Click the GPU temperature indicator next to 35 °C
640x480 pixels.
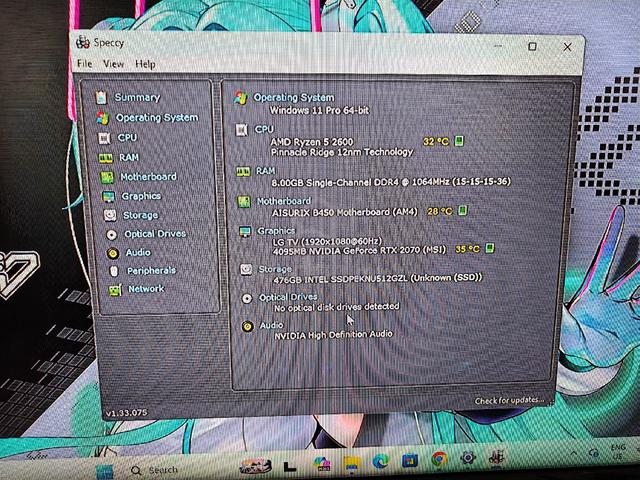click(x=489, y=248)
